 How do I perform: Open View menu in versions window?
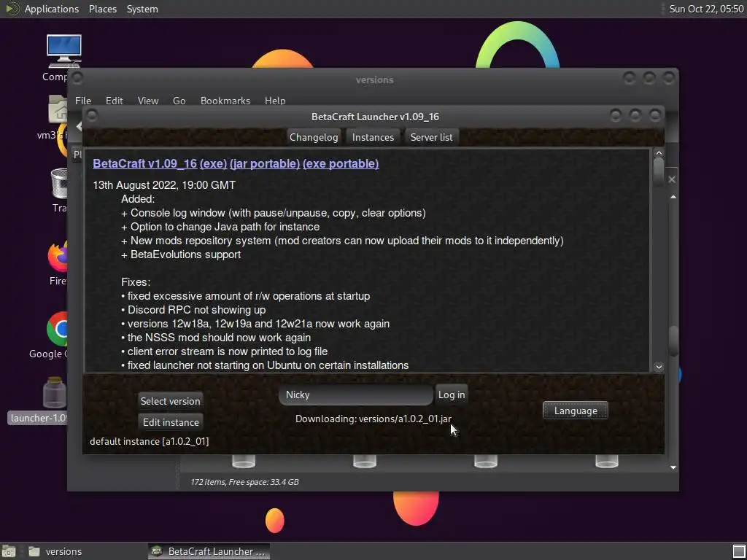tap(147, 101)
